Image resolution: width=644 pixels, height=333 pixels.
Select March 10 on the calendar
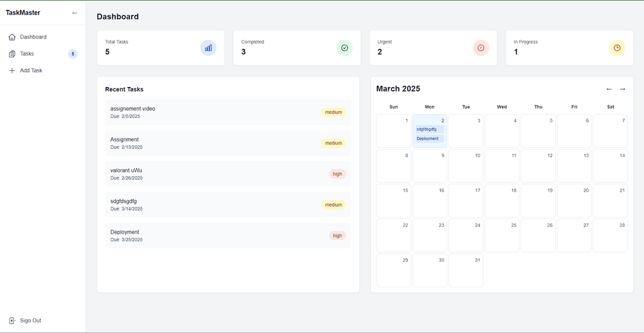pyautogui.click(x=466, y=166)
